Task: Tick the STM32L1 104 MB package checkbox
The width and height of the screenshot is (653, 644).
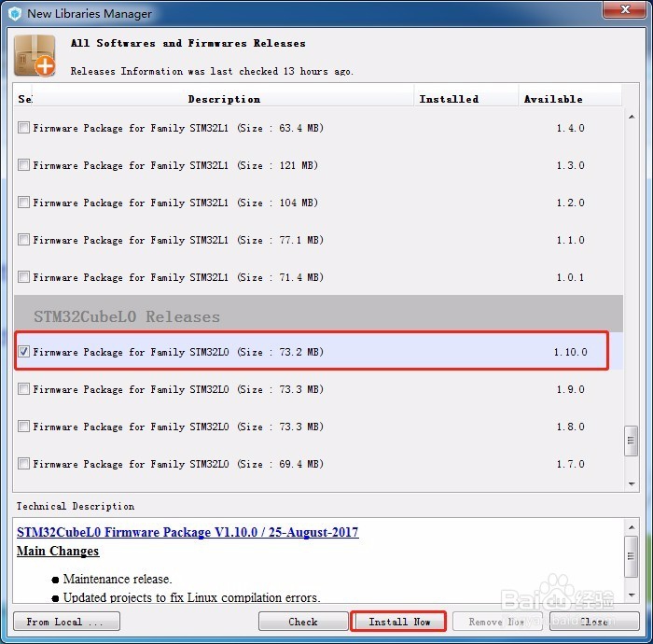Action: coord(23,203)
